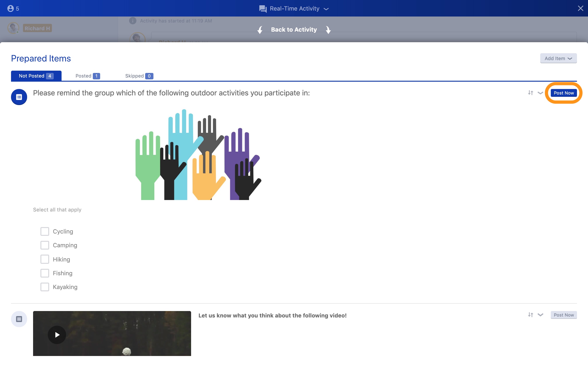Click reorder arrows on the poll item

(530, 93)
